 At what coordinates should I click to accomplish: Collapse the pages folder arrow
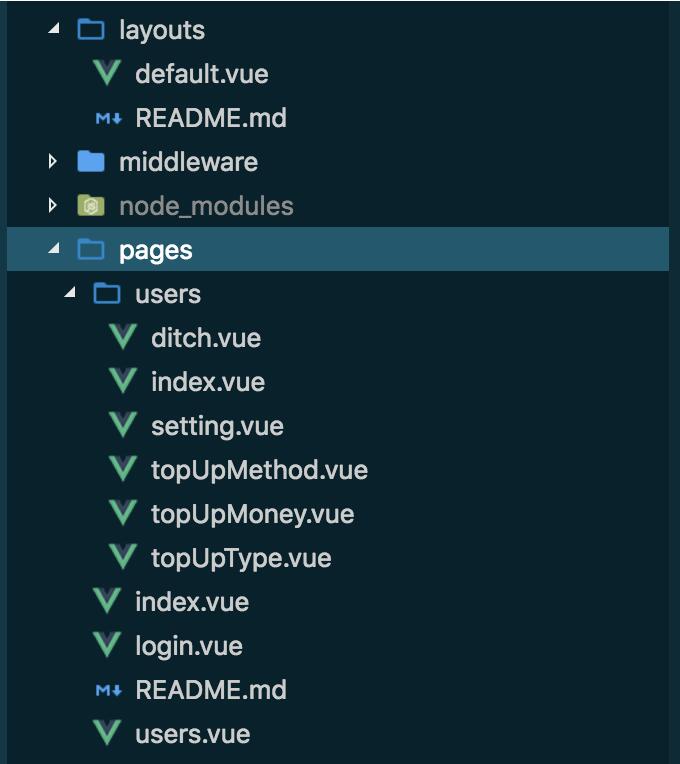click(53, 250)
